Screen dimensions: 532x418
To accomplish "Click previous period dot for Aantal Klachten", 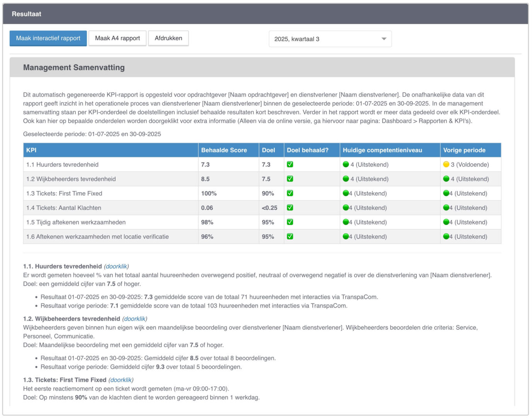I will click(446, 208).
